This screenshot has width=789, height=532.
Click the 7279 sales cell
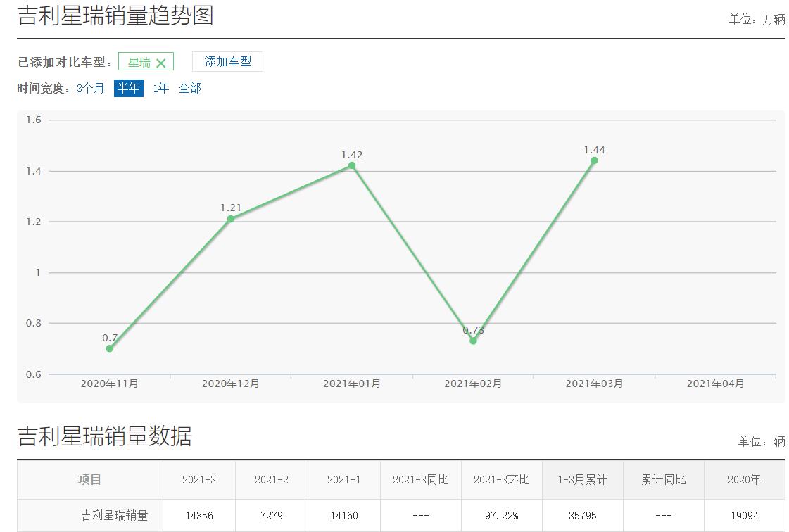[x=272, y=516]
